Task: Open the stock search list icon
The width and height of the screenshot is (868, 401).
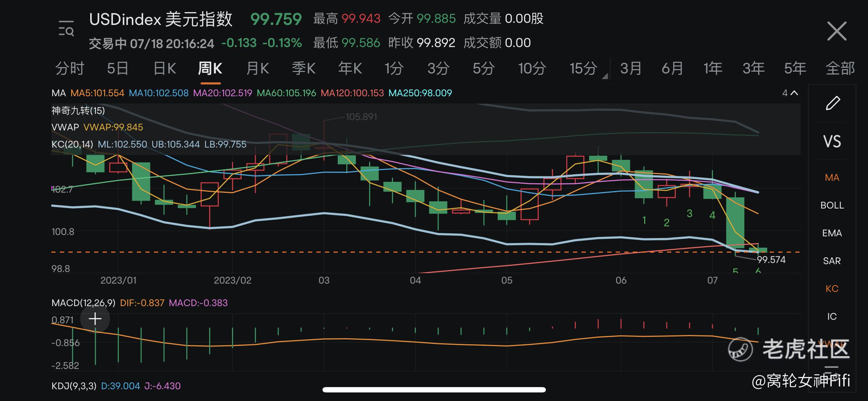Action: [66, 29]
